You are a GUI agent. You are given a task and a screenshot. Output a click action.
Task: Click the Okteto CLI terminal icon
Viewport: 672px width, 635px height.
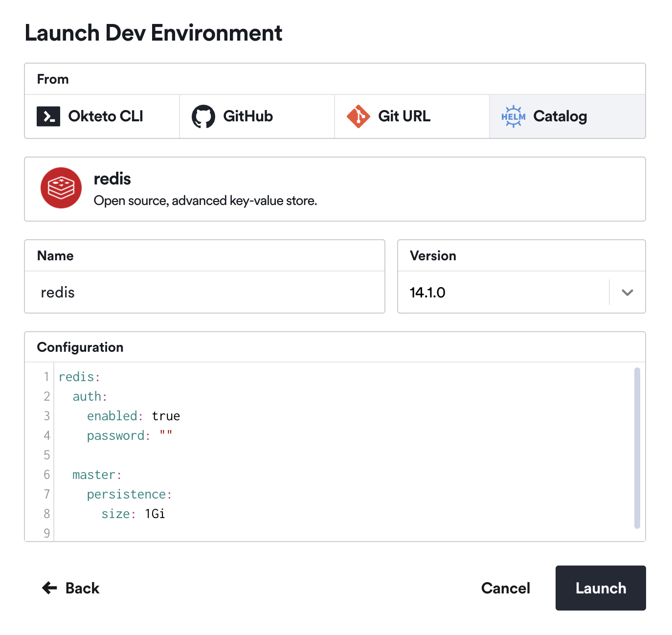pos(48,116)
